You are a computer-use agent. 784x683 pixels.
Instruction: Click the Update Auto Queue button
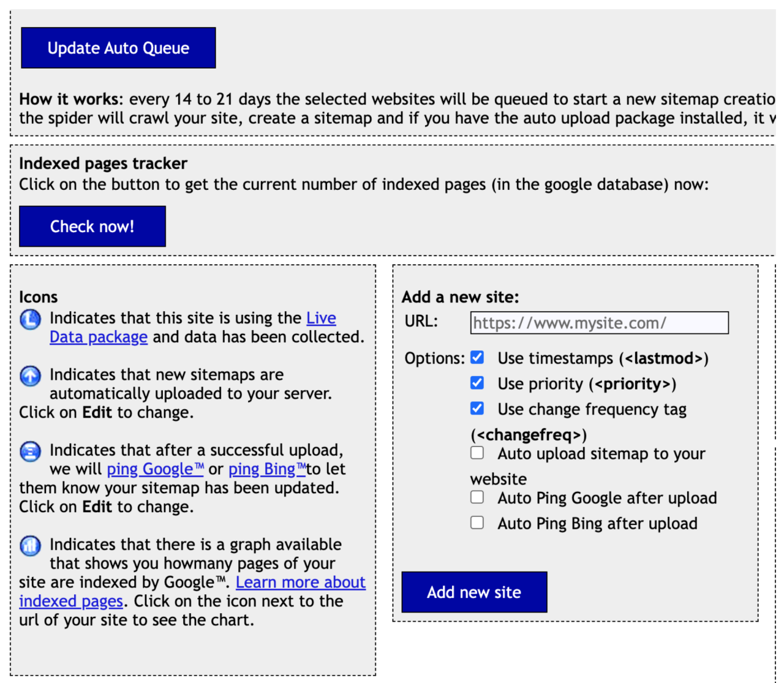click(x=118, y=48)
